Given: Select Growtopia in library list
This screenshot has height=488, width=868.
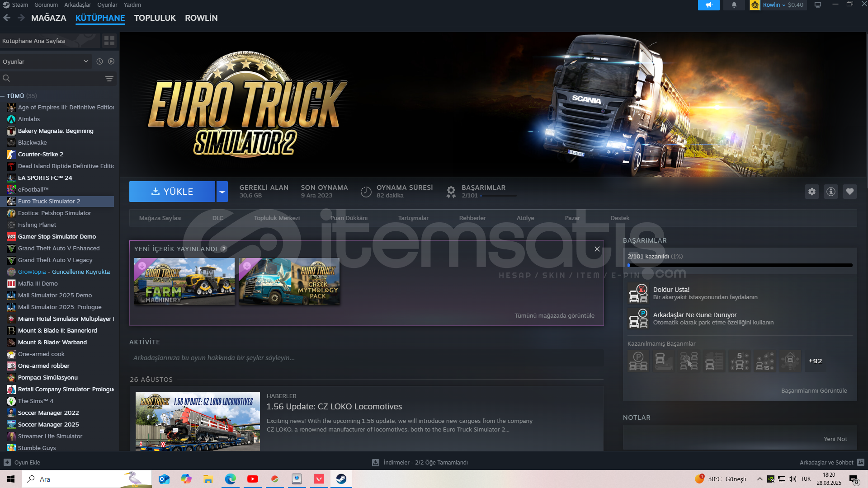Looking at the screenshot, I should 57,272.
